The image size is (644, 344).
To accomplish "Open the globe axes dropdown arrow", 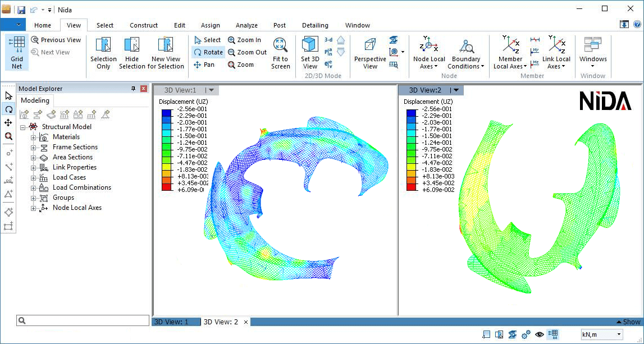I will [403, 52].
